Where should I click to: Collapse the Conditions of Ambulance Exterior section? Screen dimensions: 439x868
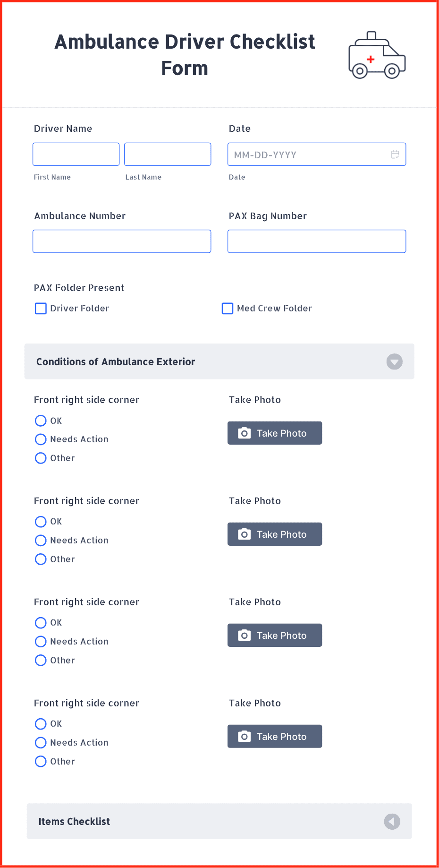[394, 361]
